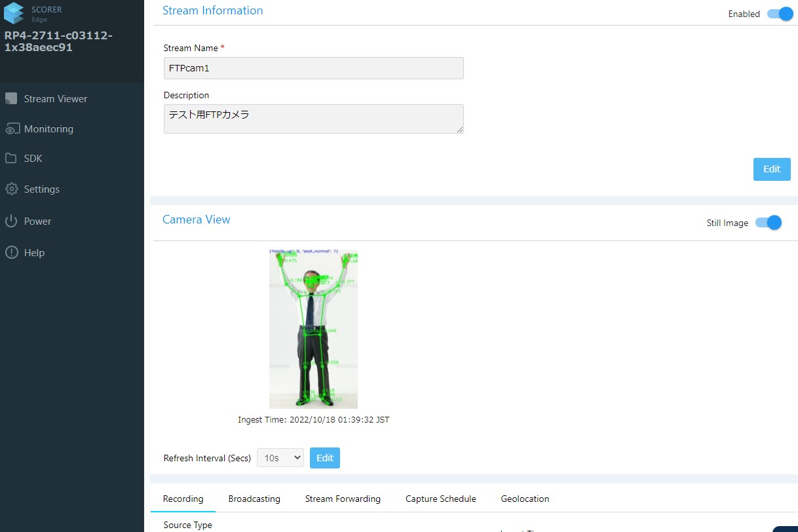Viewport: 798px width, 532px height.
Task: Click the Power icon in sidebar
Action: click(x=11, y=221)
